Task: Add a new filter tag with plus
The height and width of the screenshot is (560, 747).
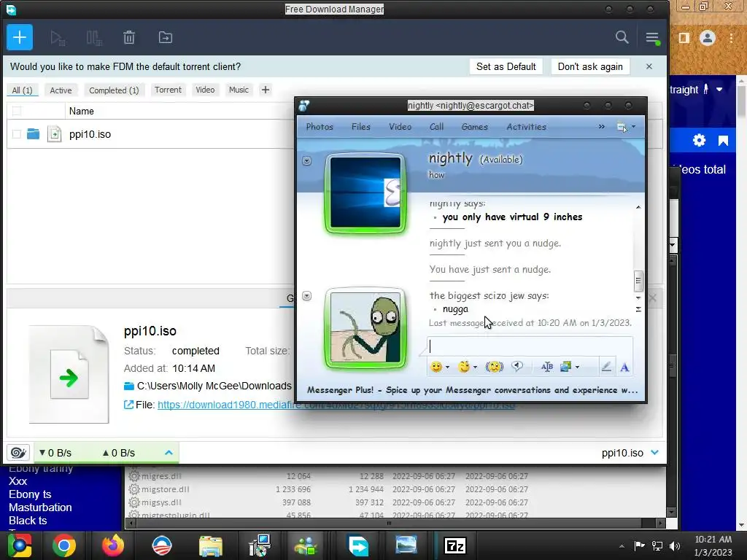Action: click(266, 90)
